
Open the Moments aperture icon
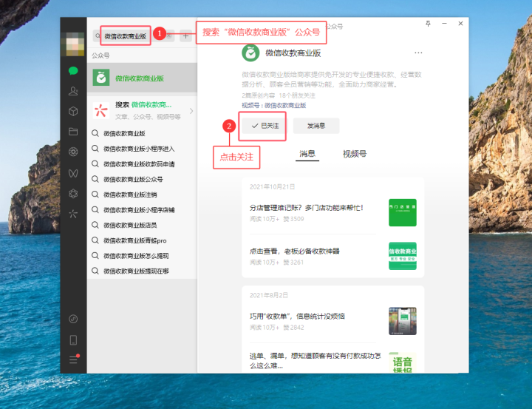(x=73, y=152)
